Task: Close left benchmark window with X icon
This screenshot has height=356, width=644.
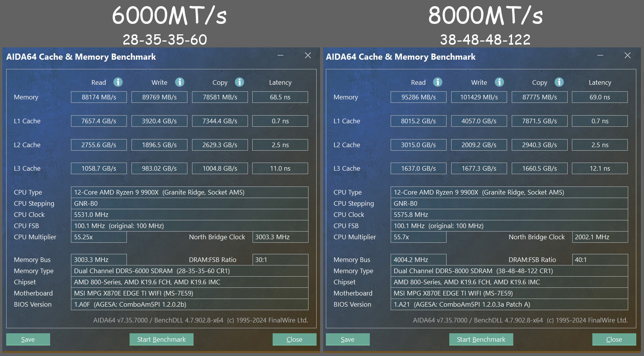Action: (308, 55)
